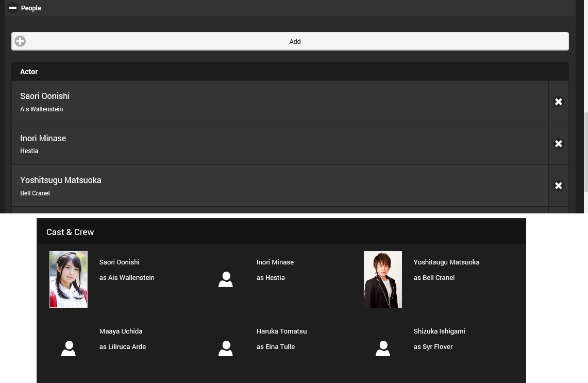Click 'as Eina Tulle' role text

pyautogui.click(x=276, y=346)
